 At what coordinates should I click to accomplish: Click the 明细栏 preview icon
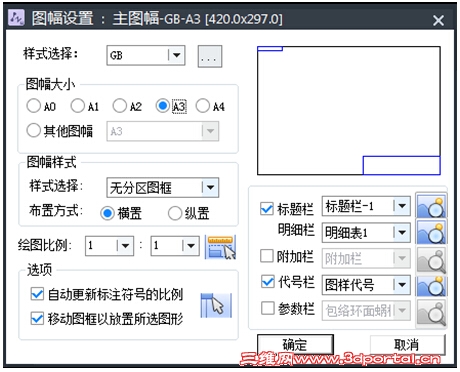[x=431, y=232]
